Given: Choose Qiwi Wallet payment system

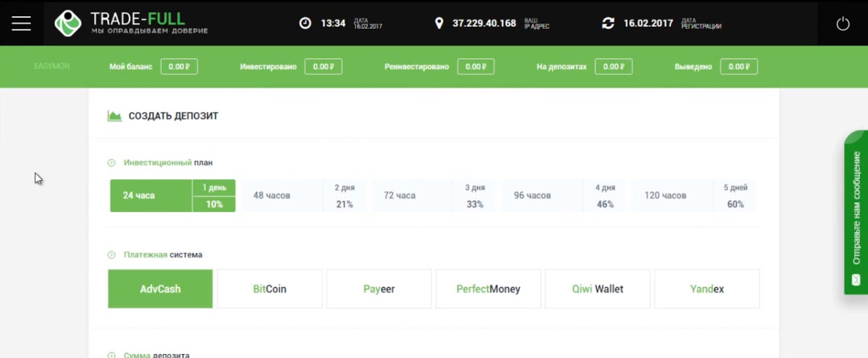Looking at the screenshot, I should [x=598, y=289].
